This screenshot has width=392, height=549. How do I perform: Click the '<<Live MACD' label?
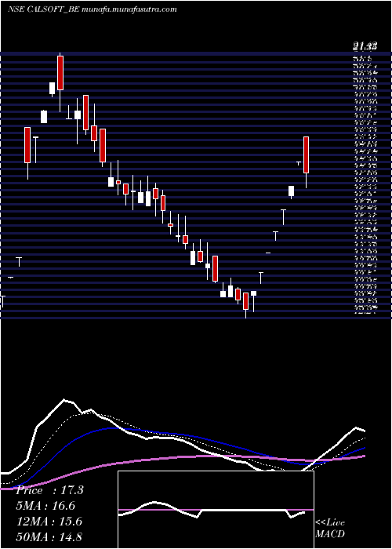330,529
